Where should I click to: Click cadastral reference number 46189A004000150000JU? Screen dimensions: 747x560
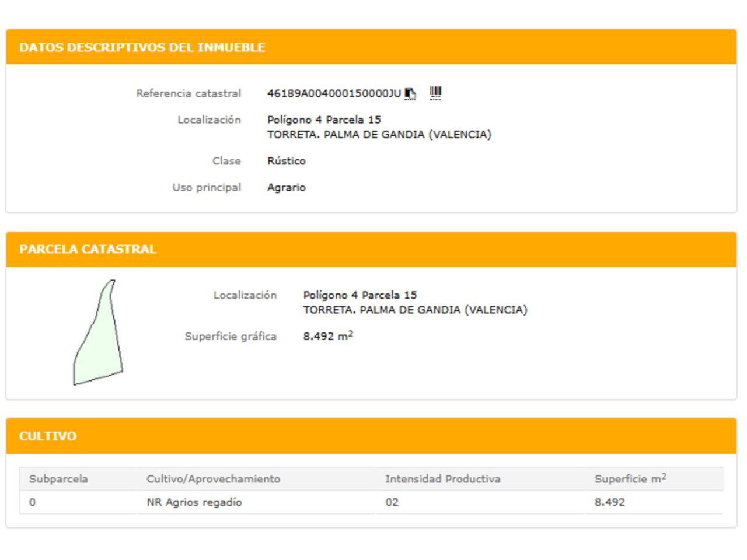coord(334,93)
